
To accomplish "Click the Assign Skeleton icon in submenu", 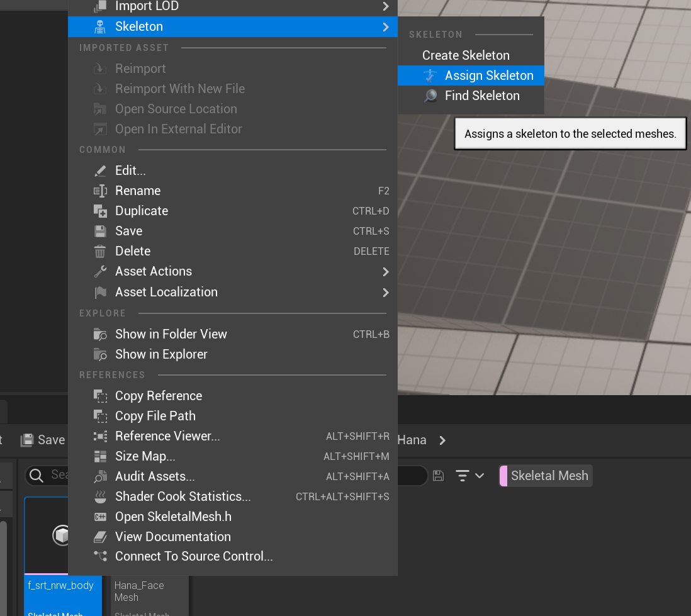I will [430, 76].
